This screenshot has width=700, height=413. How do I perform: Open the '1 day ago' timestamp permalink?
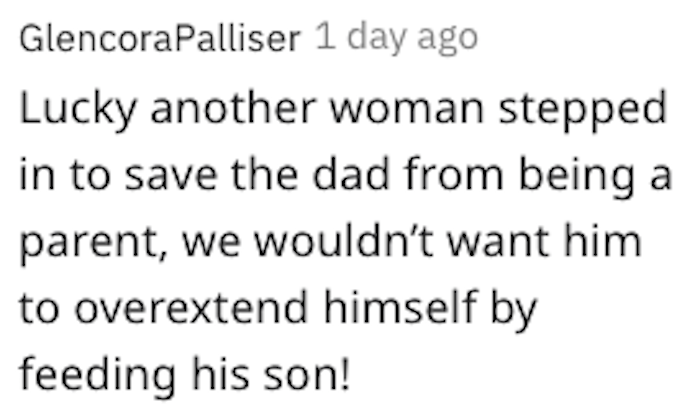coord(396,40)
